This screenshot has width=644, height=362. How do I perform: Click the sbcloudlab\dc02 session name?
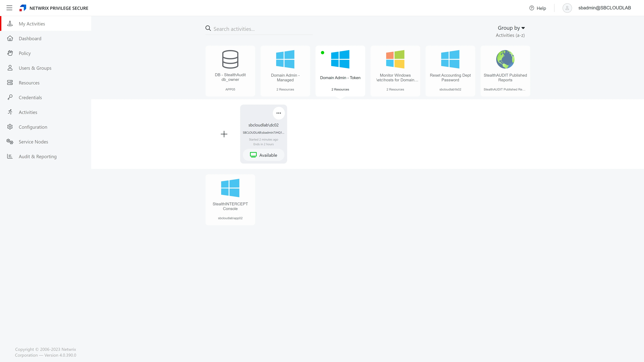(264, 125)
